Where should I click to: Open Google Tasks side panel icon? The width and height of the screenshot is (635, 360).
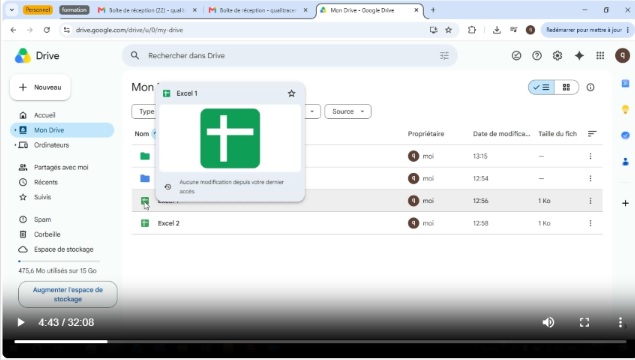(625, 135)
